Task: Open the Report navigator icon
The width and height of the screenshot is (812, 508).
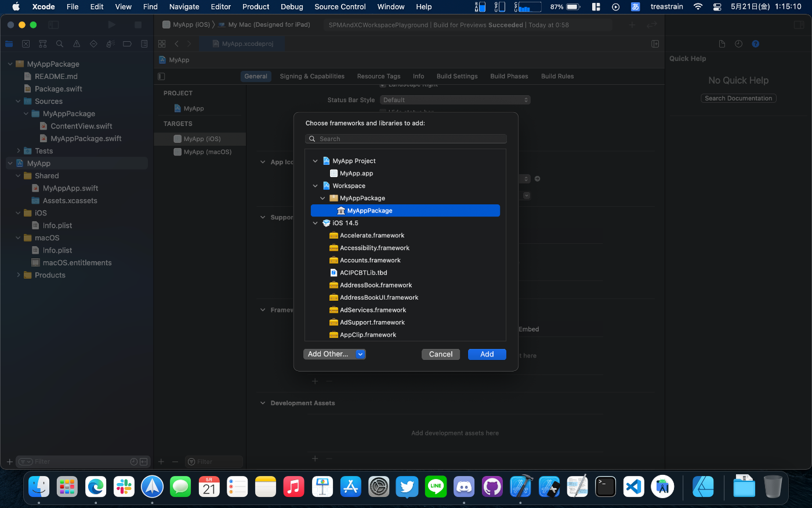Action: coord(144,44)
